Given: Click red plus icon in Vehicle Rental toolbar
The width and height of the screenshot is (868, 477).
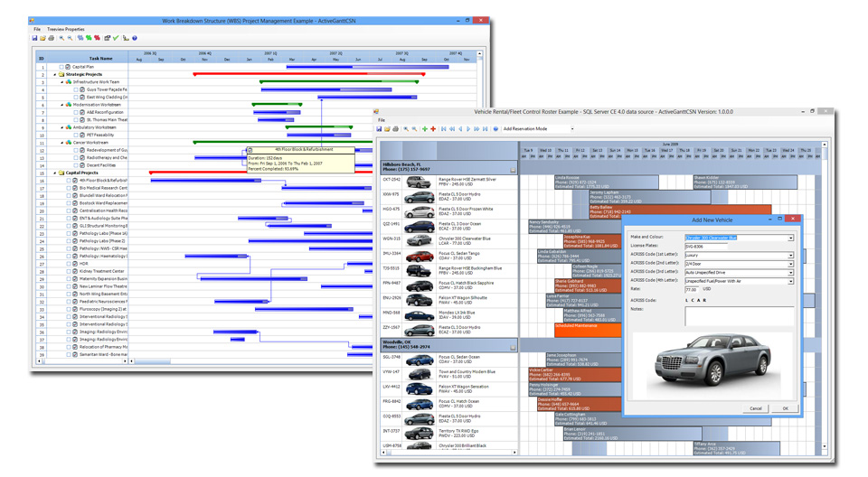Looking at the screenshot, I should (433, 129).
